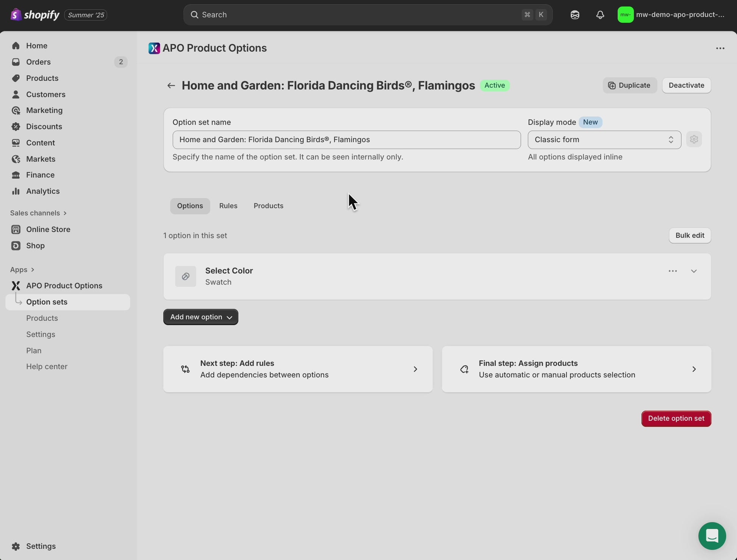
Task: Open Plan in app sidebar
Action: (34, 351)
